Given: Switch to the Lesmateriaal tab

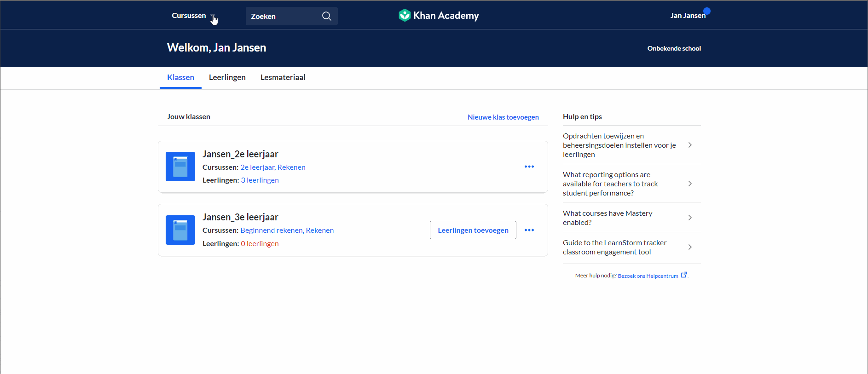Looking at the screenshot, I should coord(283,77).
